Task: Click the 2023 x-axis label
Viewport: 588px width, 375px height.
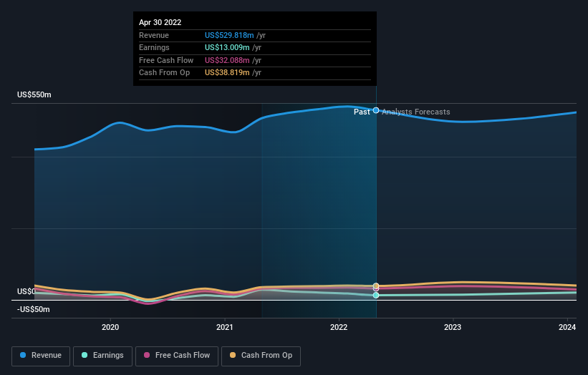Action: coord(453,327)
